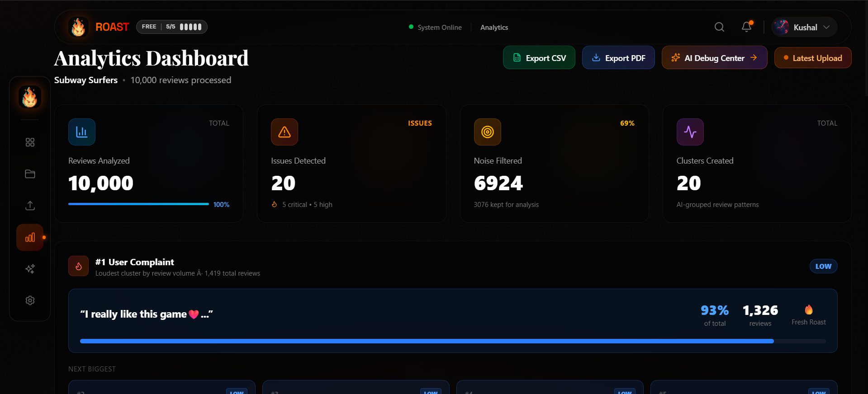
Task: Open the Analytics header tab
Action: (x=494, y=27)
